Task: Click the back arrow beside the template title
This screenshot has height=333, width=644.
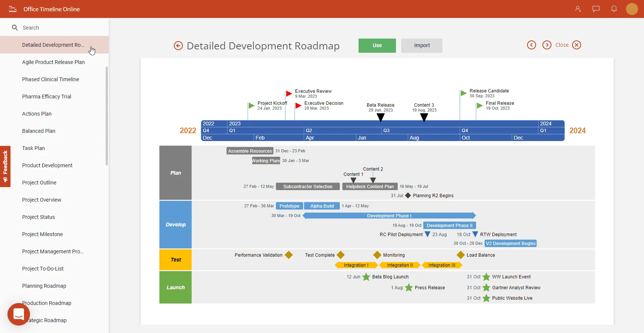Action: coord(178,46)
